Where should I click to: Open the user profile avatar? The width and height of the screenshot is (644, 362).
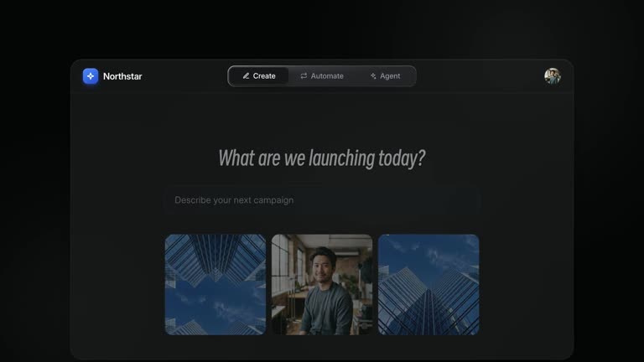pyautogui.click(x=553, y=76)
